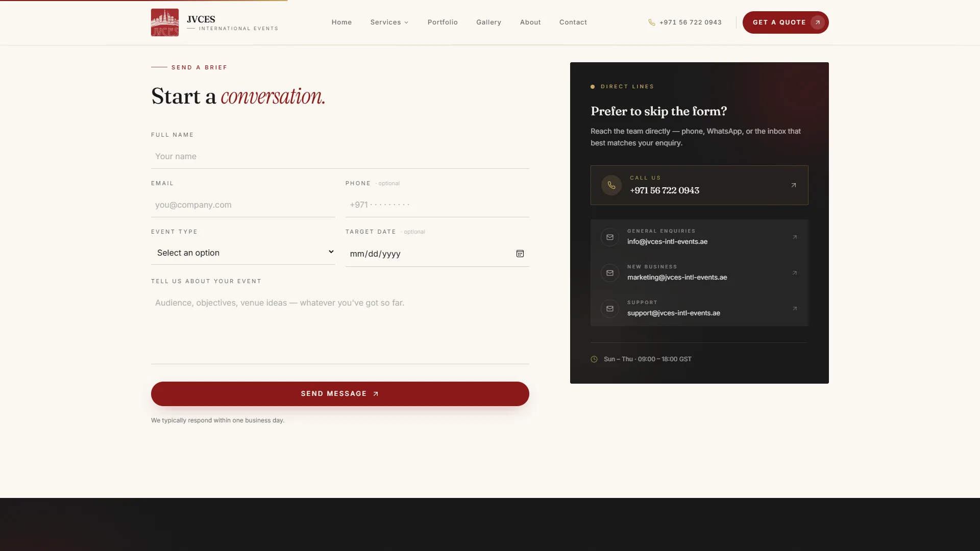Image resolution: width=980 pixels, height=551 pixels.
Task: Click the support@jvces-intl-events.ae email link
Action: click(673, 313)
